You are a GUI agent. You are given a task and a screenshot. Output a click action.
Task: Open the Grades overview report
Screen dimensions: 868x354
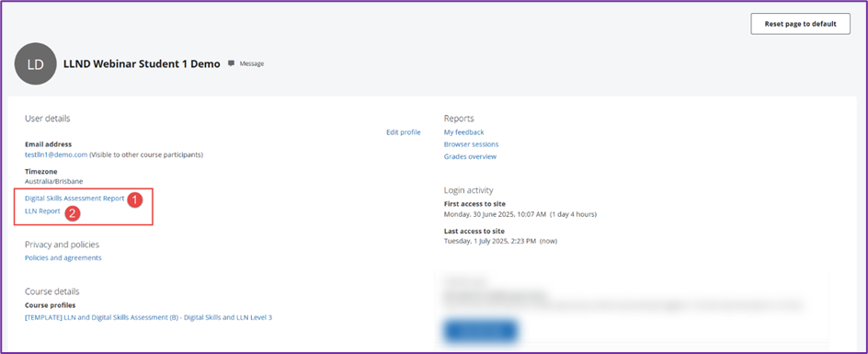click(x=470, y=157)
